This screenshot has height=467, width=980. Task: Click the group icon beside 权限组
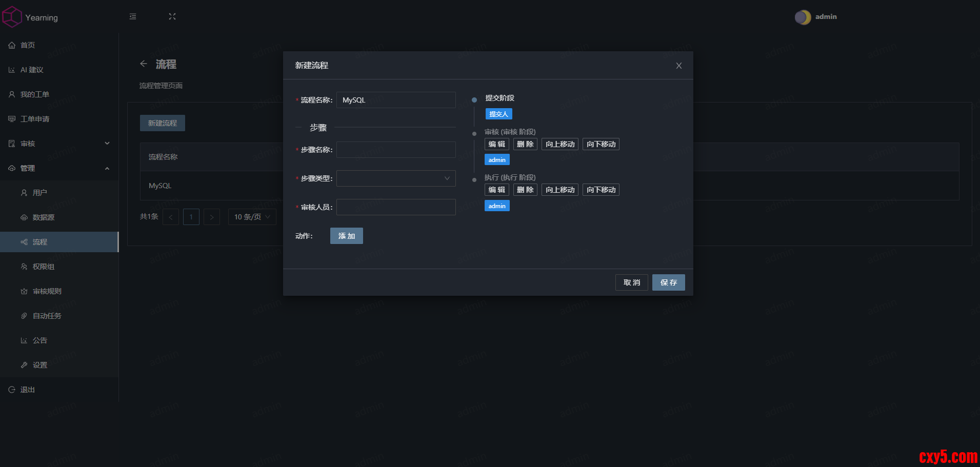click(x=24, y=267)
